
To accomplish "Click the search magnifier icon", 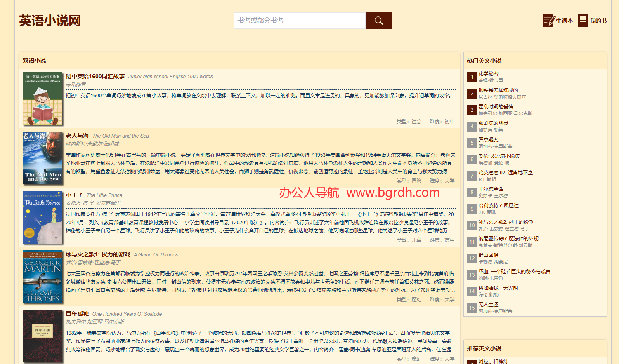I will click(378, 20).
